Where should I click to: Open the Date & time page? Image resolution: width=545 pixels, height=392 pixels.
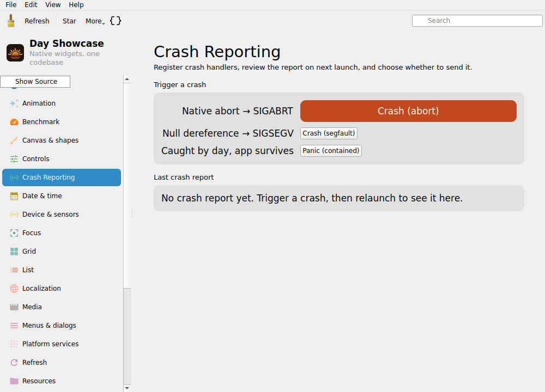point(62,196)
